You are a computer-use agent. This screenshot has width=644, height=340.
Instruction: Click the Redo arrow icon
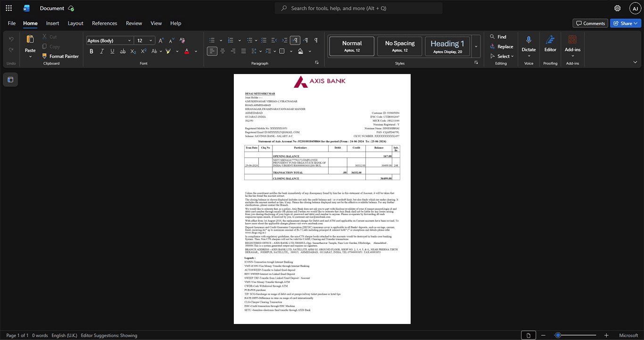[11, 50]
